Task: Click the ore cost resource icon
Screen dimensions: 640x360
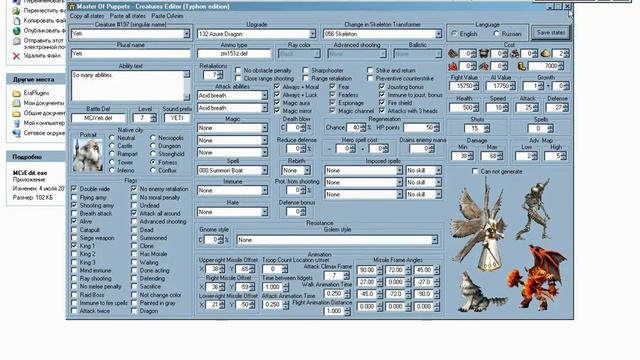Action: 514,53
